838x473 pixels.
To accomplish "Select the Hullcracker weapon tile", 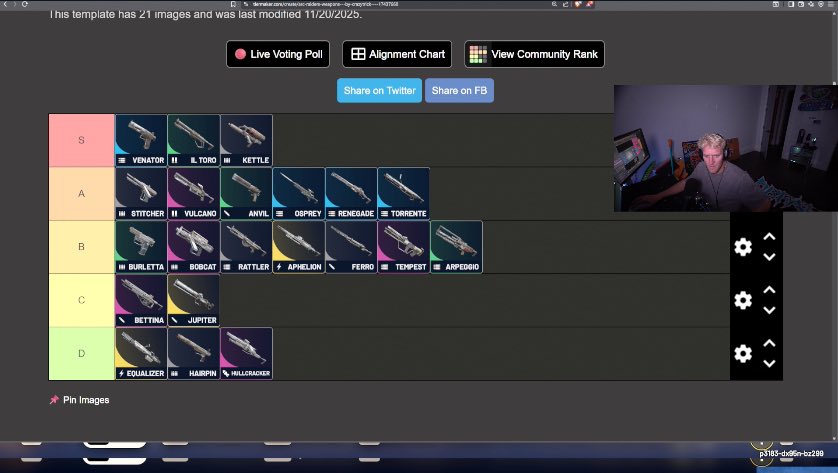I will [x=246, y=353].
